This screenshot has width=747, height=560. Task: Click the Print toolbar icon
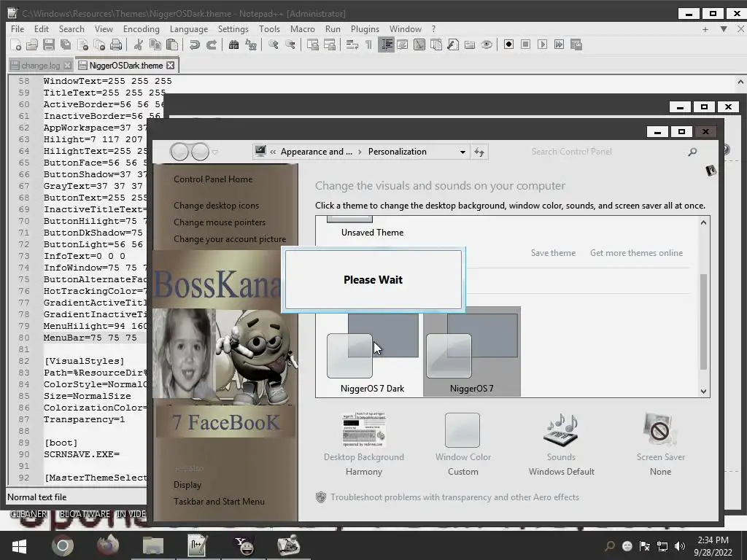click(116, 44)
